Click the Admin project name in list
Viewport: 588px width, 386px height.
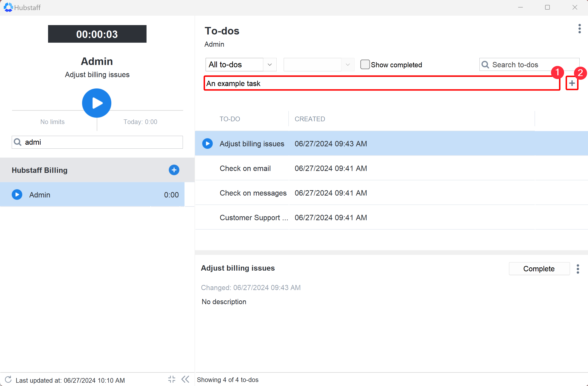(40, 195)
